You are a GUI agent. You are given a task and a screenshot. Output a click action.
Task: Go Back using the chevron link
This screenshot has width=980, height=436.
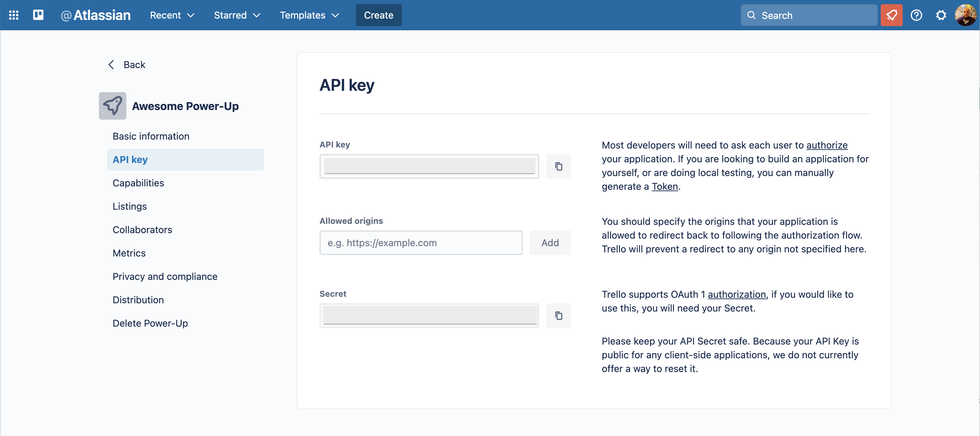click(127, 65)
